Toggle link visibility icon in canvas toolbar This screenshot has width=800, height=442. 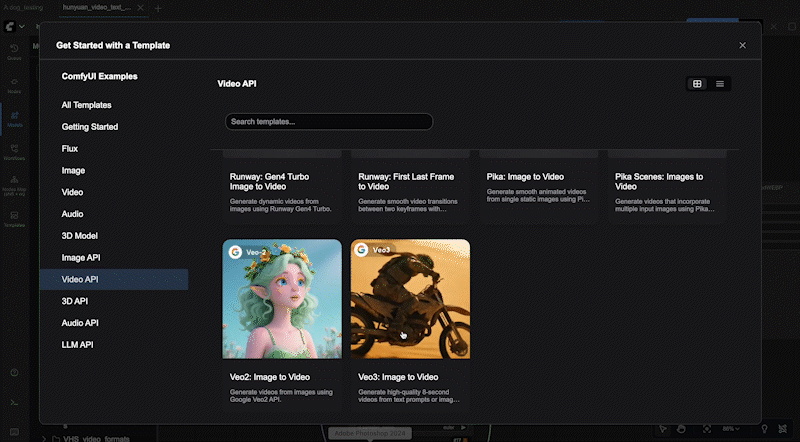point(783,429)
